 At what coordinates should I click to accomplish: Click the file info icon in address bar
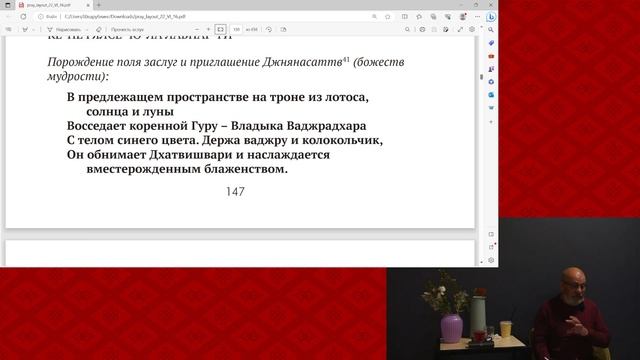coord(40,17)
